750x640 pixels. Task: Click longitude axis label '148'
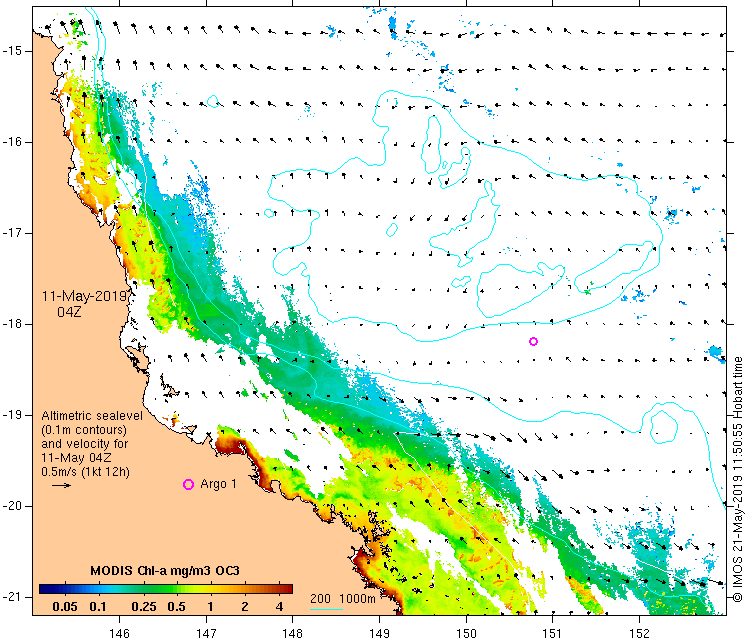click(292, 633)
